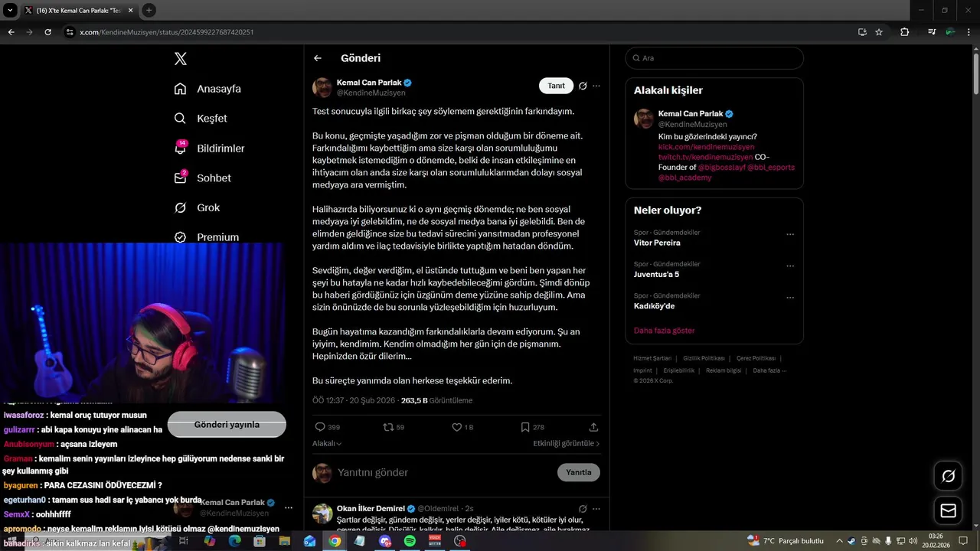Expand the Alakalı sorting dropdown

(327, 443)
